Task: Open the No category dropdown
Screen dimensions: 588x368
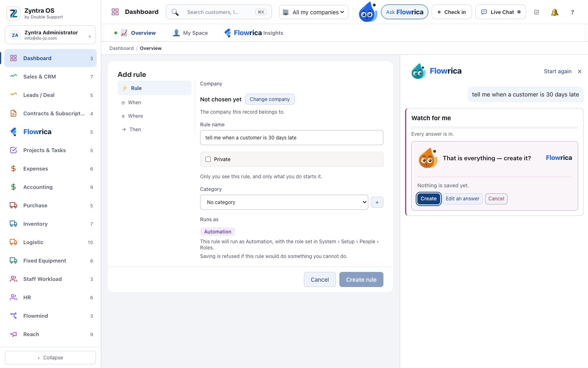Action: click(284, 202)
